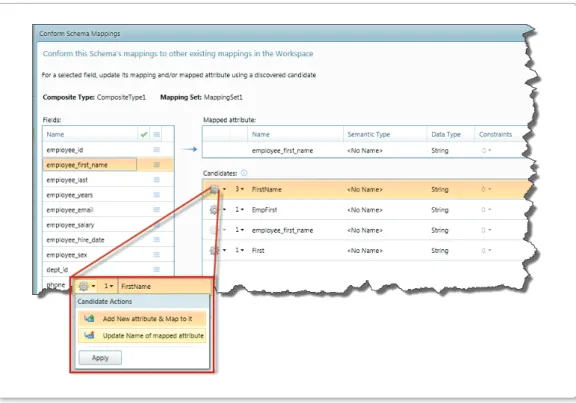Viewport: 576px width, 403px height.
Task: Select the employee_first_name candidate name
Action: point(282,230)
